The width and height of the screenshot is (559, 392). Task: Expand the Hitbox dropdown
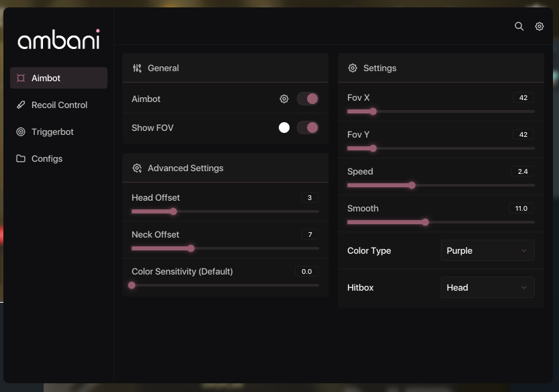[x=487, y=287]
